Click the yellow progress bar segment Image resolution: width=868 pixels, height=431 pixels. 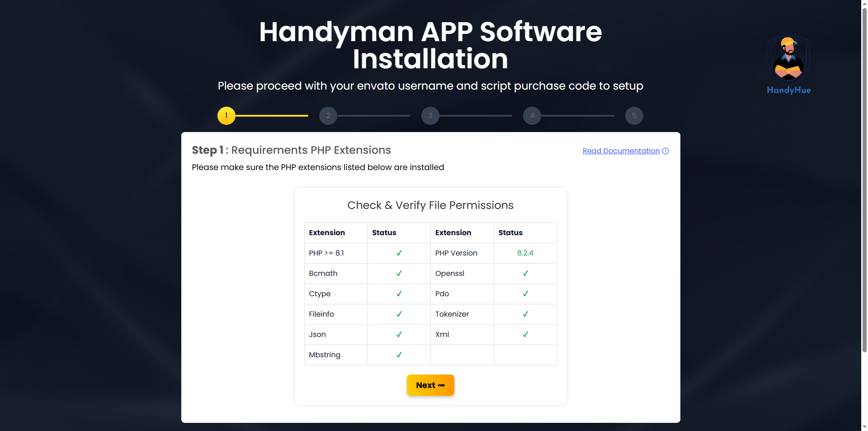pyautogui.click(x=272, y=116)
